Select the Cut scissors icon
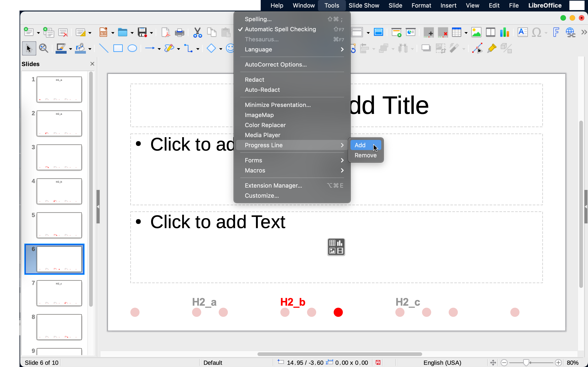This screenshot has width=588, height=367. click(x=197, y=32)
